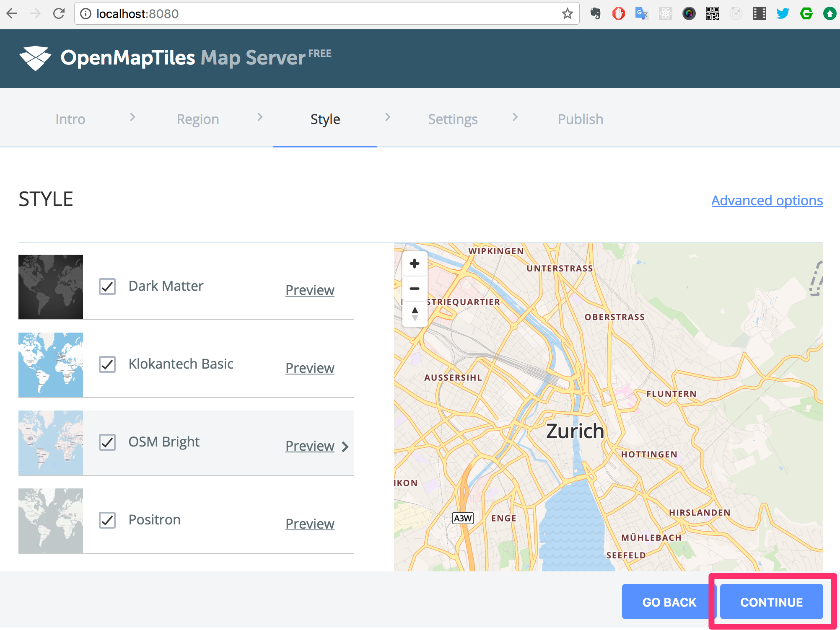Open the film strip extension icon
The width and height of the screenshot is (840, 630).
[759, 14]
